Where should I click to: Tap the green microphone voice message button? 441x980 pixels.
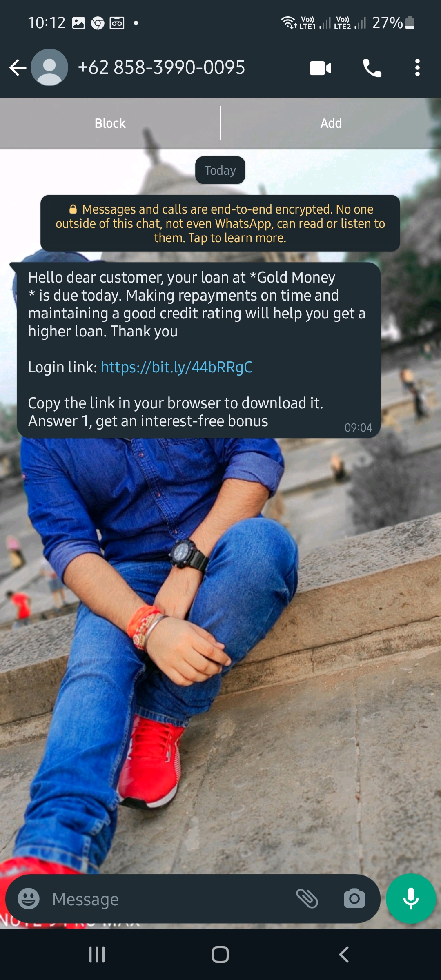[411, 899]
